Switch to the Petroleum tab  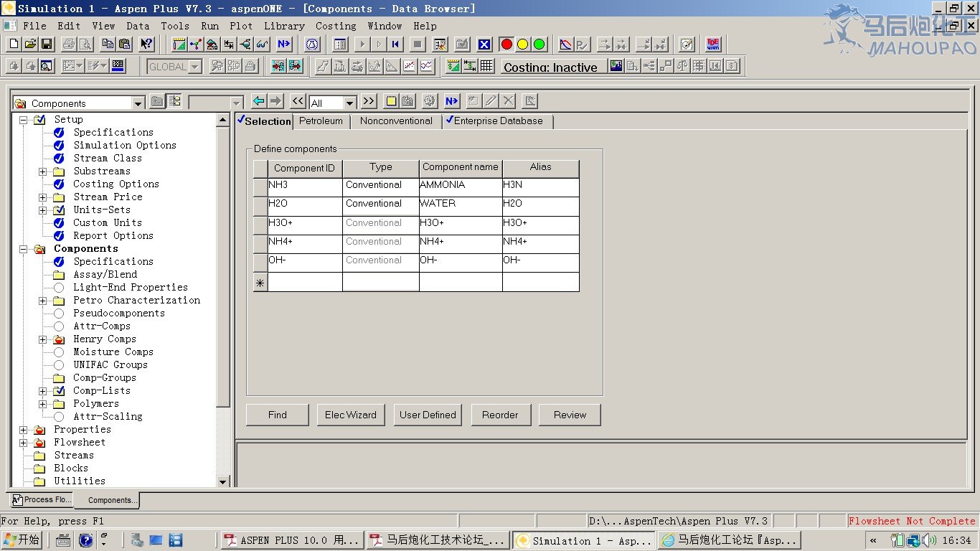click(x=321, y=121)
